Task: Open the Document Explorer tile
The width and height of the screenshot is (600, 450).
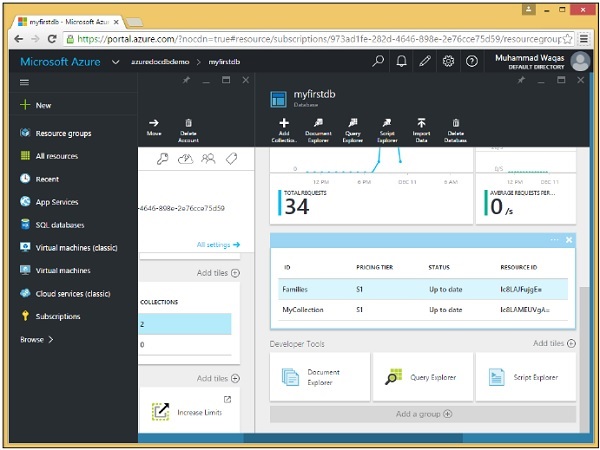Action: click(320, 377)
